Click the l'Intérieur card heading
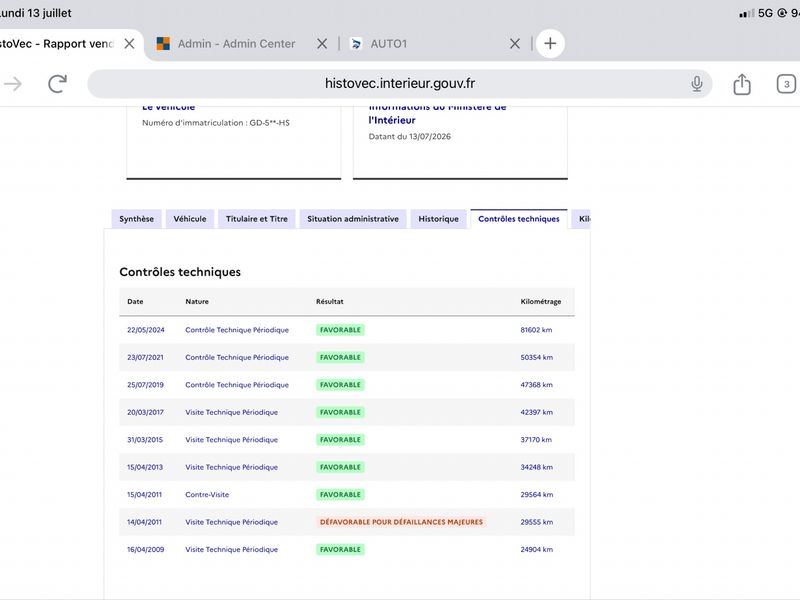This screenshot has width=800, height=600. pyautogui.click(x=392, y=120)
